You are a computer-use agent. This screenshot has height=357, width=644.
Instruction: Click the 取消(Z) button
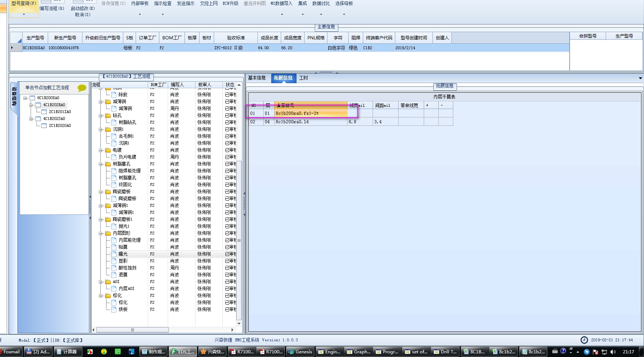(x=82, y=15)
